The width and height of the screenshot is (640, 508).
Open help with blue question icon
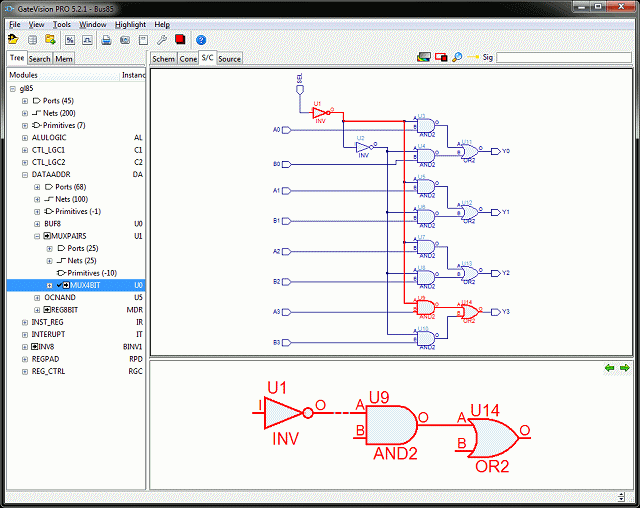[x=201, y=40]
